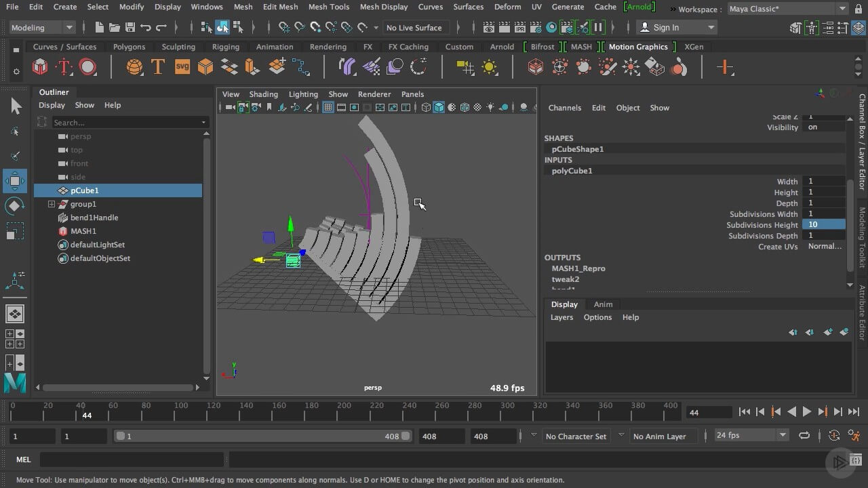
Task: Click the Auto Keyframe running-man icon
Action: 854,435
